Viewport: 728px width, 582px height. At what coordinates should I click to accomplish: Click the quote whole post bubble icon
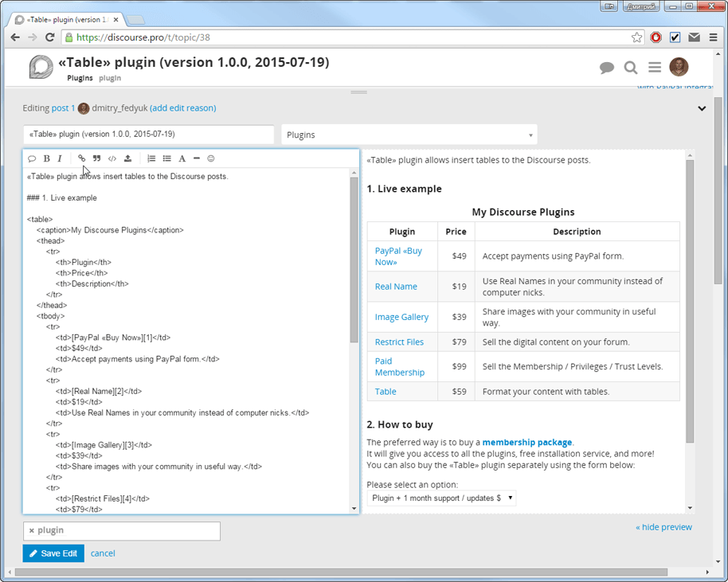point(32,158)
